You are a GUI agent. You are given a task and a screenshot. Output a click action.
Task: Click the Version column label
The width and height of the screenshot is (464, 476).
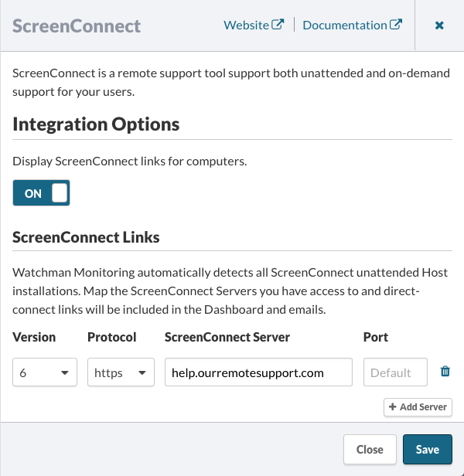34,337
